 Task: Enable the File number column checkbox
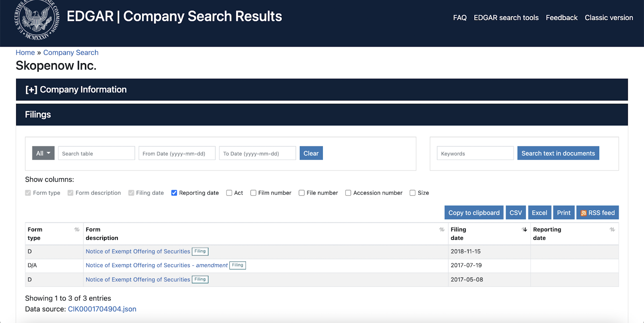click(301, 193)
